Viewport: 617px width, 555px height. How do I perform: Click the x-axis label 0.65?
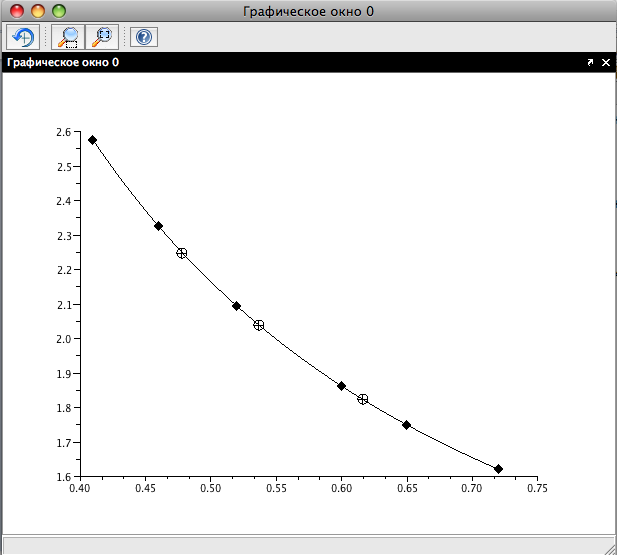click(407, 488)
